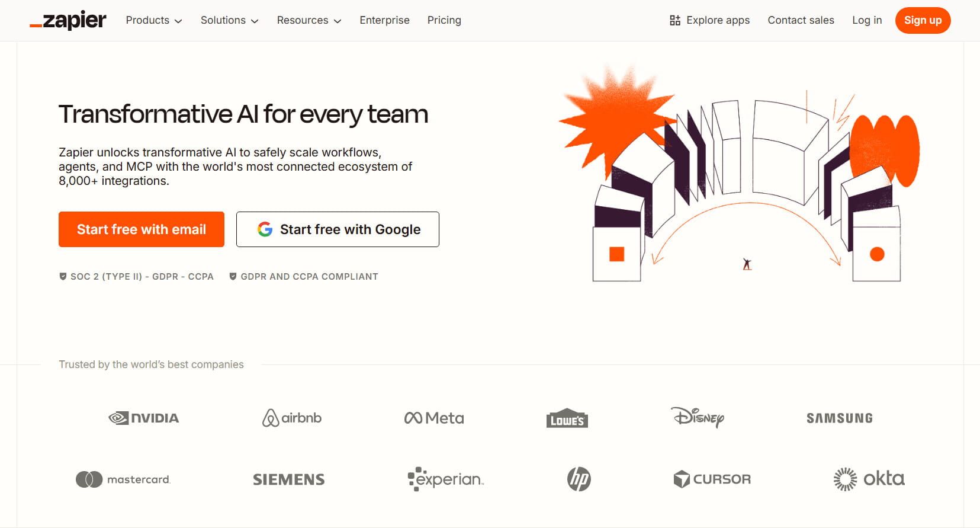Screen dimensions: 980x528
Task: Click the orange Sign up button
Action: coord(923,20)
